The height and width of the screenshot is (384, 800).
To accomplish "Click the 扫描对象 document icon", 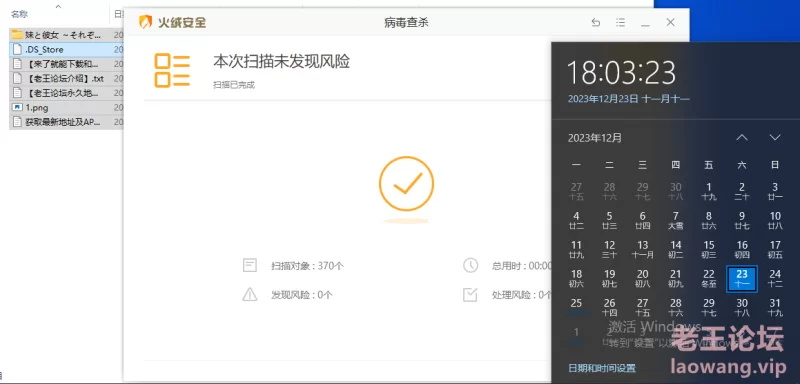I will point(249,266).
